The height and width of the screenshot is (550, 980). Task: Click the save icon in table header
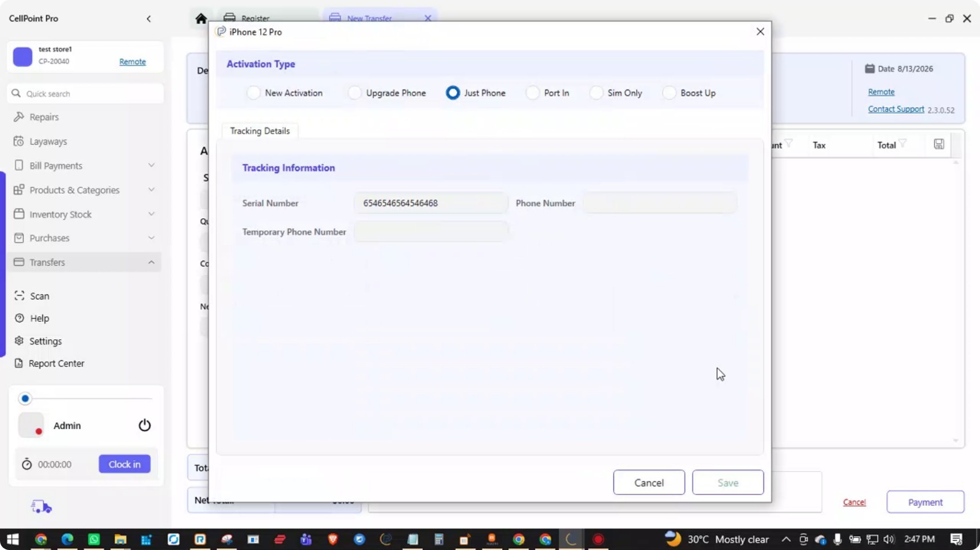[939, 144]
